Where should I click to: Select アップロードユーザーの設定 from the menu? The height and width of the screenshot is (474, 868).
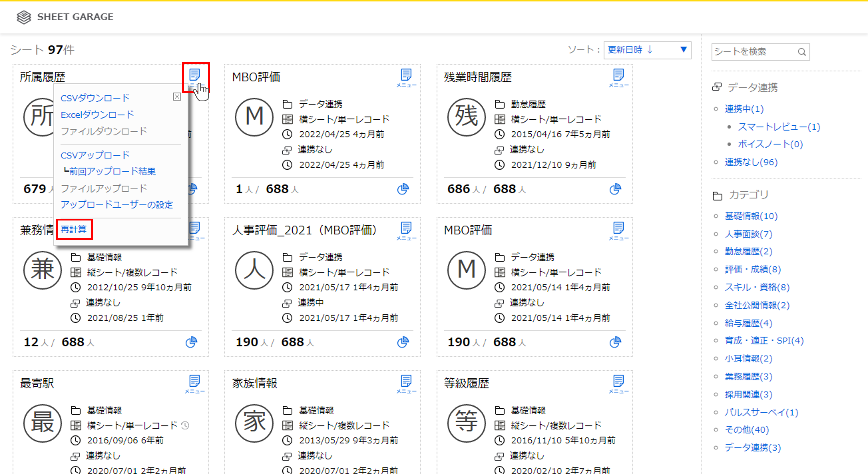click(116, 205)
